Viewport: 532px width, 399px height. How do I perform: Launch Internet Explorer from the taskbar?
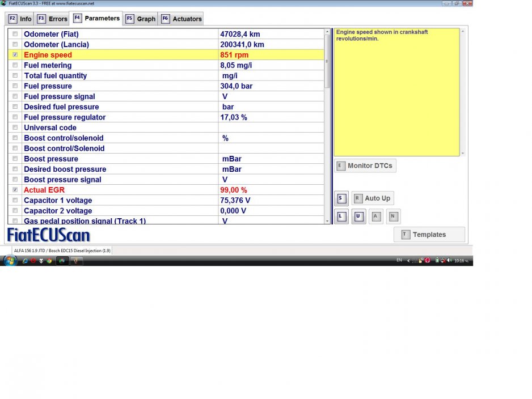click(26, 261)
